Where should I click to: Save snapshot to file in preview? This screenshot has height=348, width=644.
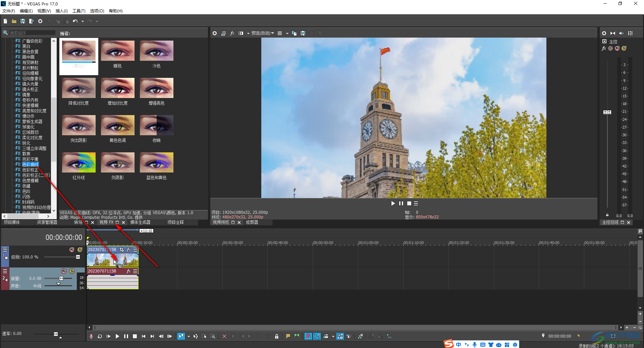[303, 33]
